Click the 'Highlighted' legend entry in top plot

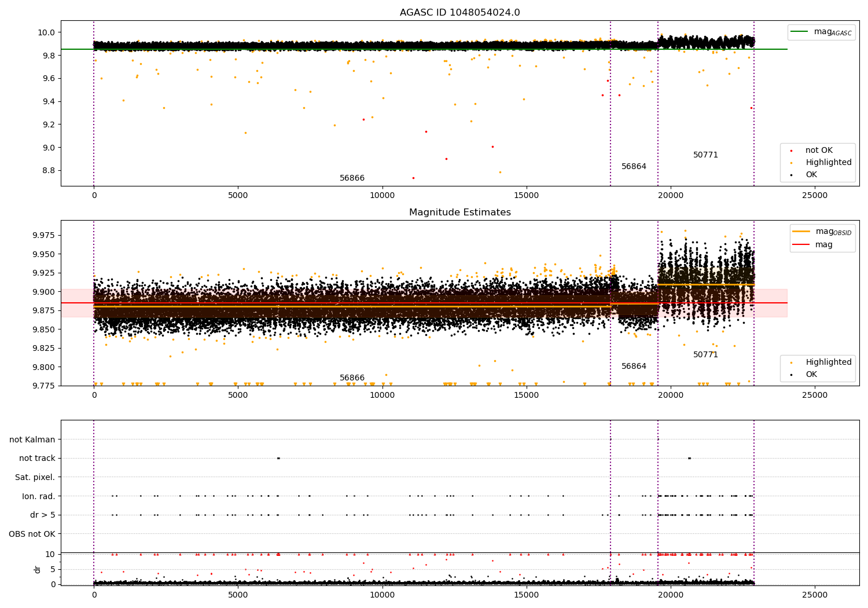pos(828,163)
